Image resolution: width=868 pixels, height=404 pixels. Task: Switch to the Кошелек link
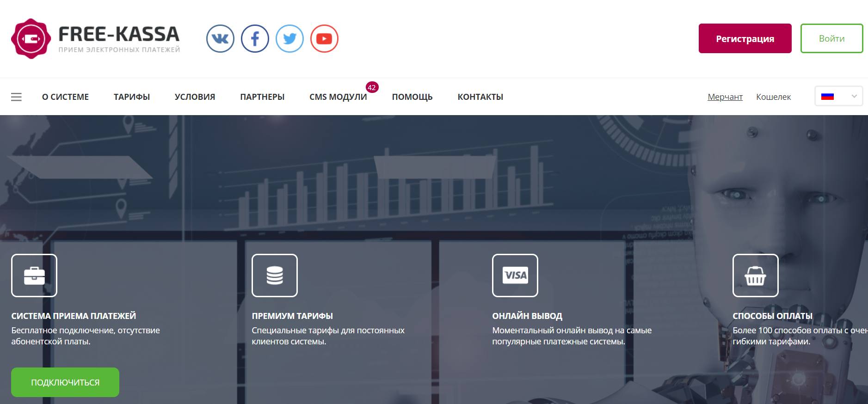coord(774,97)
